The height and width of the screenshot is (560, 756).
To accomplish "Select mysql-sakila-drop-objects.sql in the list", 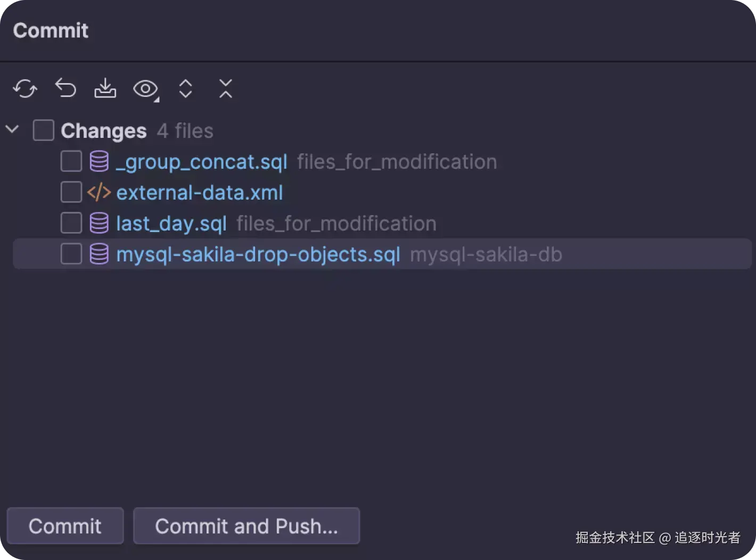I will pyautogui.click(x=258, y=254).
